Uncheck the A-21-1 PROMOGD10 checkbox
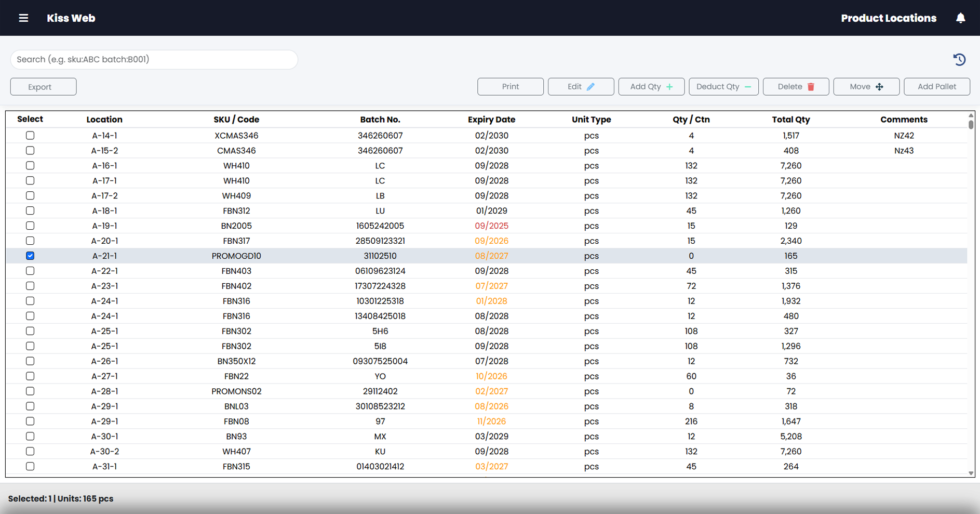Screen dimensions: 980x514 click(x=30, y=256)
